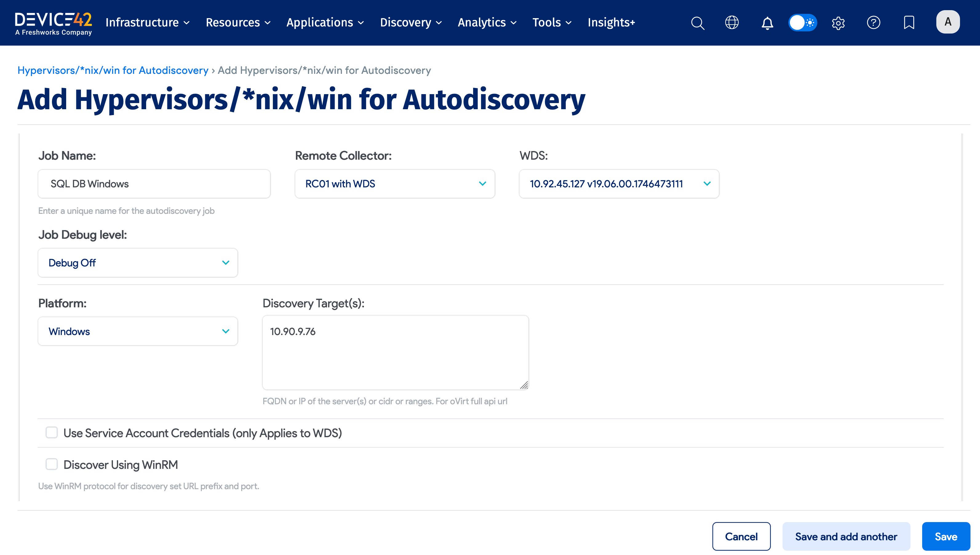The width and height of the screenshot is (980, 555).
Task: Click the user avatar labeled A
Action: tap(948, 22)
